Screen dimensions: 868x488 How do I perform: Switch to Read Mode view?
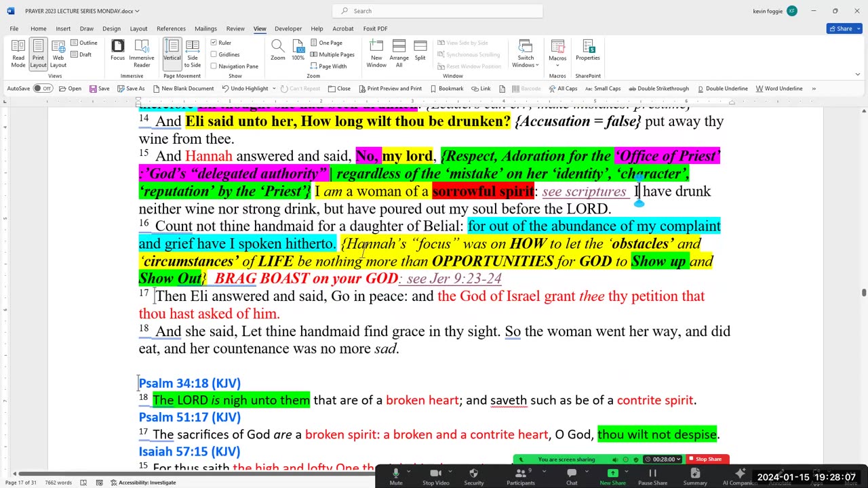coord(18,54)
